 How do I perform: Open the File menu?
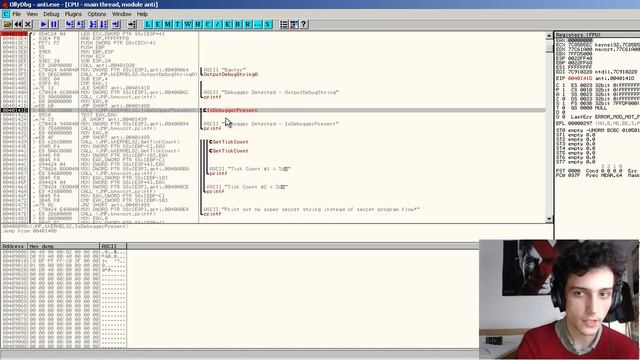17,14
